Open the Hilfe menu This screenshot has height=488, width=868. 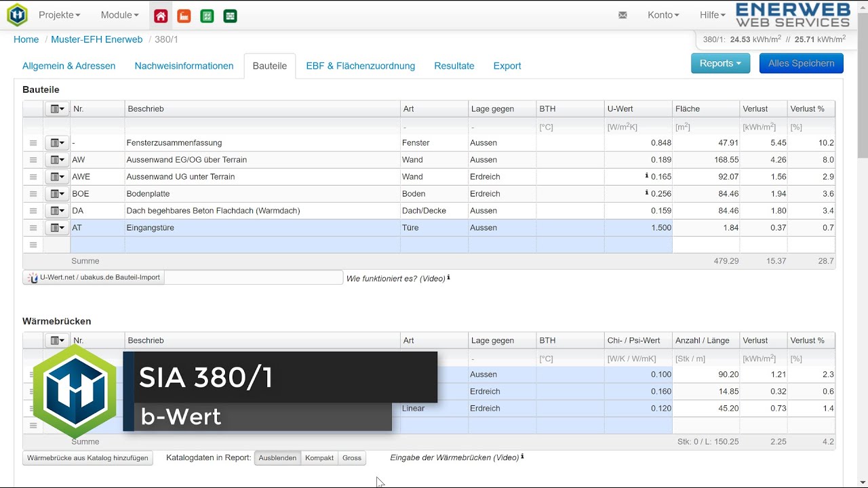712,15
